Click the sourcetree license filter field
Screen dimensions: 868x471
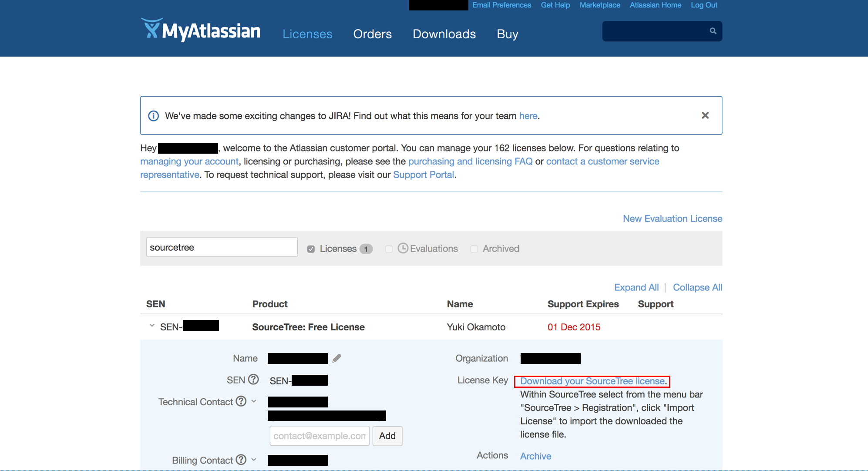tap(222, 247)
